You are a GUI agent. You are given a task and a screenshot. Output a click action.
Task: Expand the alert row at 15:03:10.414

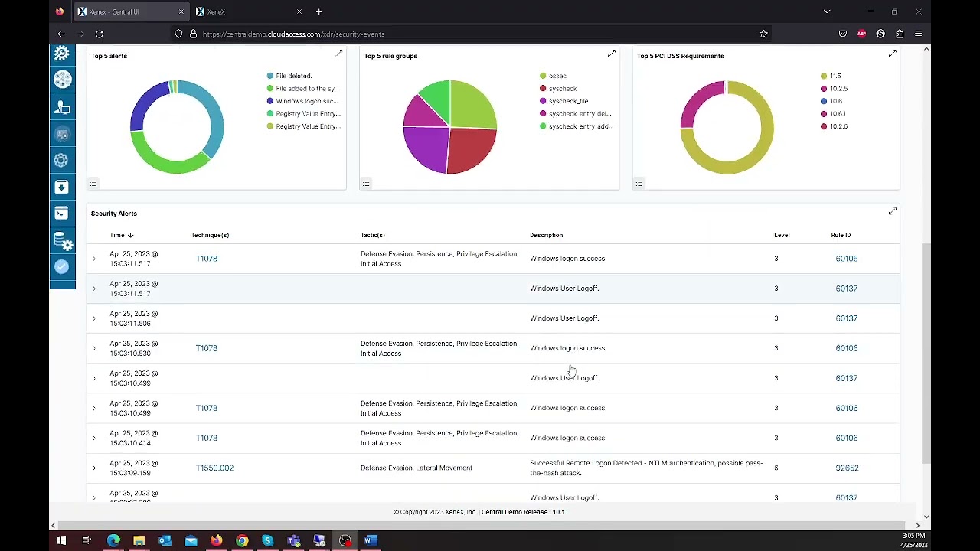(94, 438)
